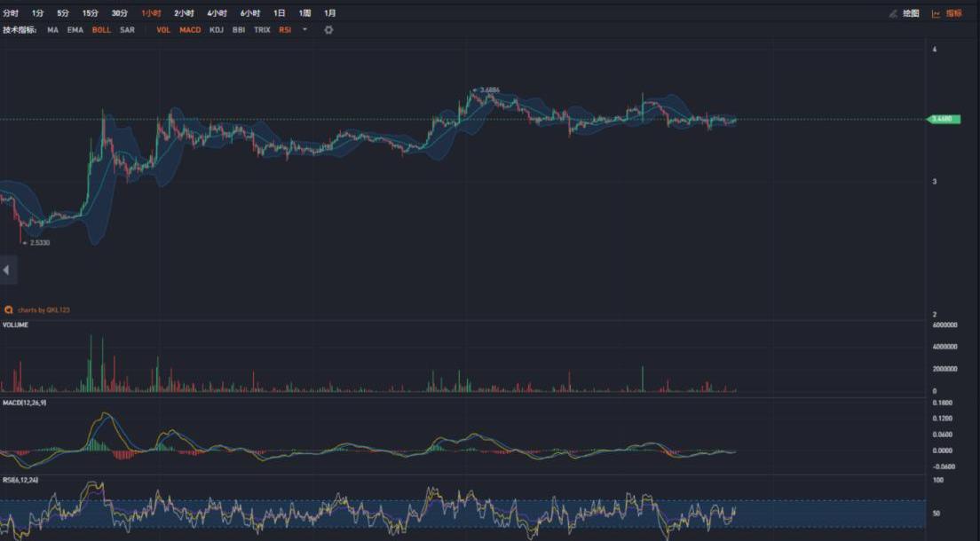Switch to the 4小时 timeframe
Viewport: 980px width, 541px height.
(x=217, y=13)
